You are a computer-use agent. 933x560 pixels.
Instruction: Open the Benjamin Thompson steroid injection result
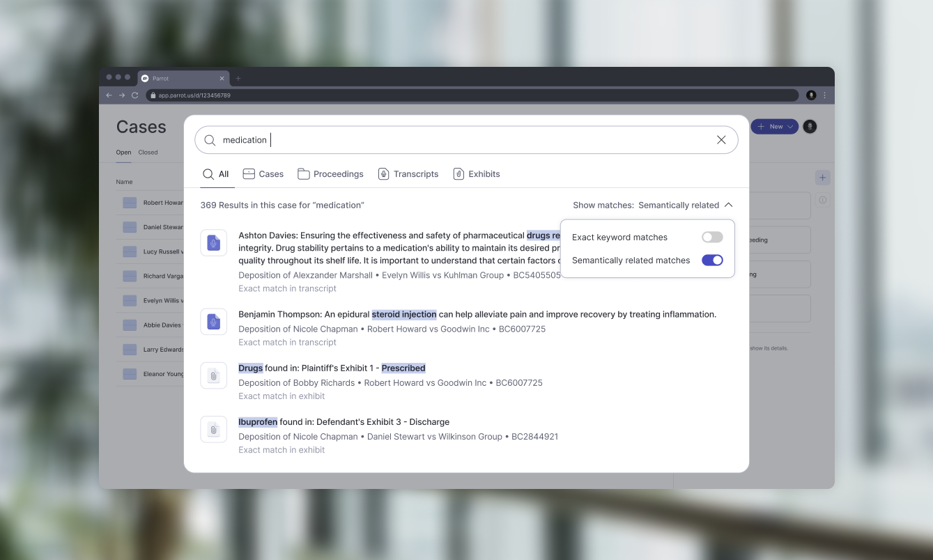[477, 315]
